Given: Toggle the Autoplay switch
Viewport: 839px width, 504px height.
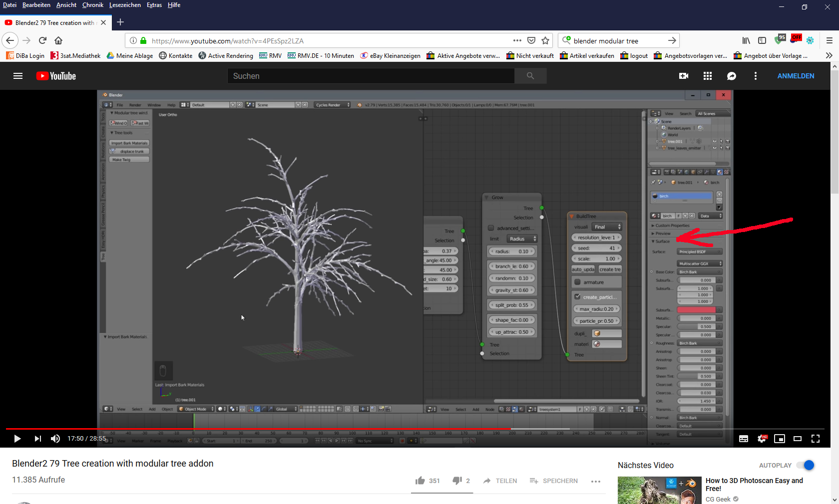Looking at the screenshot, I should click(x=806, y=465).
